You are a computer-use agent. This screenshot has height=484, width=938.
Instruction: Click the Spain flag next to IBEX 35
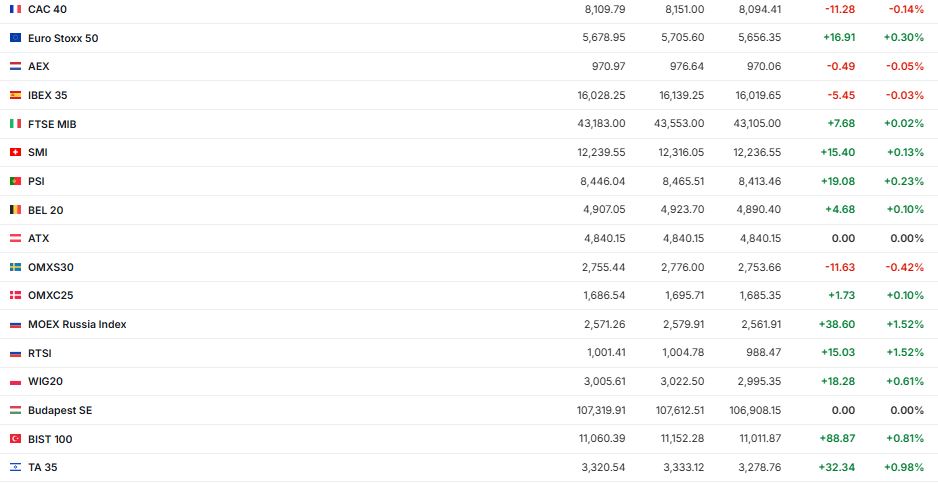click(15, 95)
